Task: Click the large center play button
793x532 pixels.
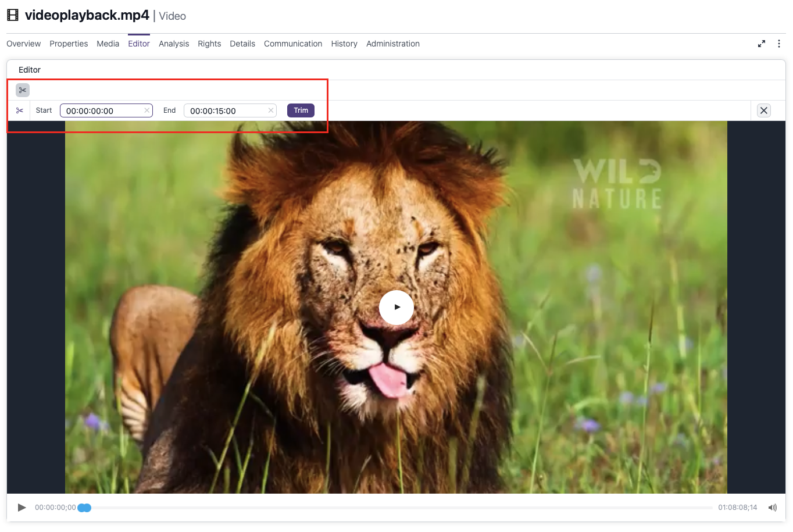Action: click(396, 307)
